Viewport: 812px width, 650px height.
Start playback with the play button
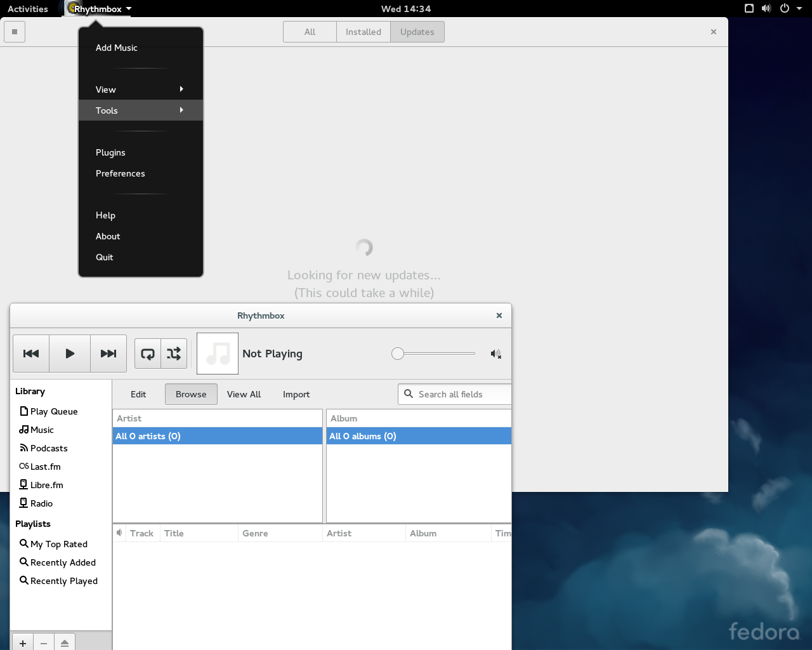click(70, 354)
